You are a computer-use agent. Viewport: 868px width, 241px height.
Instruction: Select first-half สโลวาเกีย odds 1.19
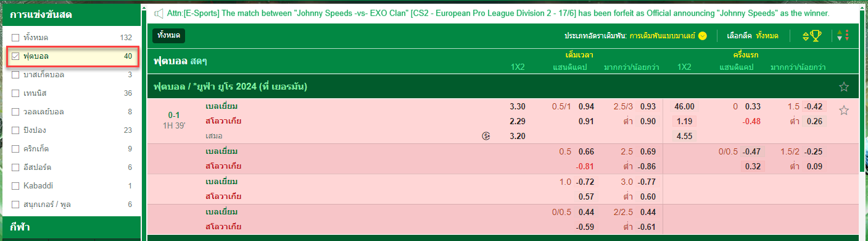coord(685,121)
